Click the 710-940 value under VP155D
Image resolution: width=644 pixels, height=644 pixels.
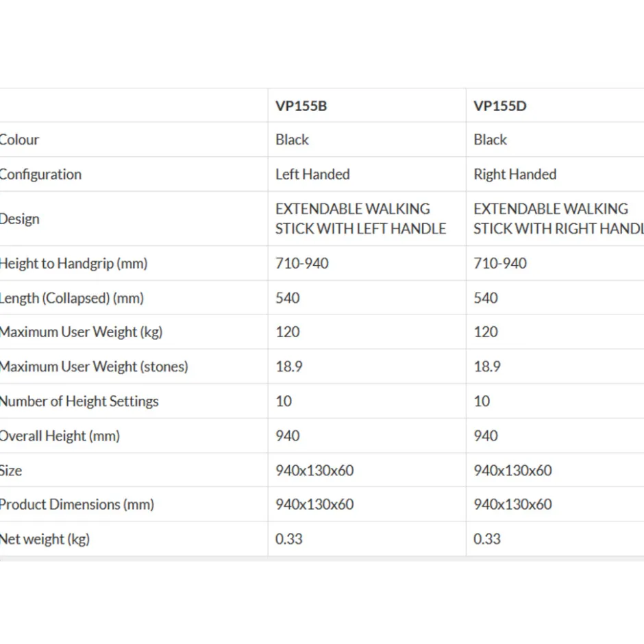click(x=500, y=263)
